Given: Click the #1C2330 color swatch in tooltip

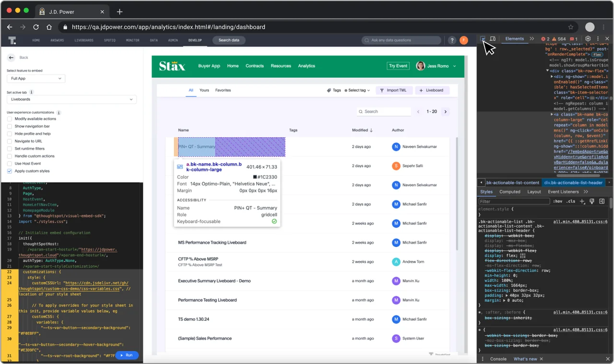Looking at the screenshot, I should click(x=255, y=177).
